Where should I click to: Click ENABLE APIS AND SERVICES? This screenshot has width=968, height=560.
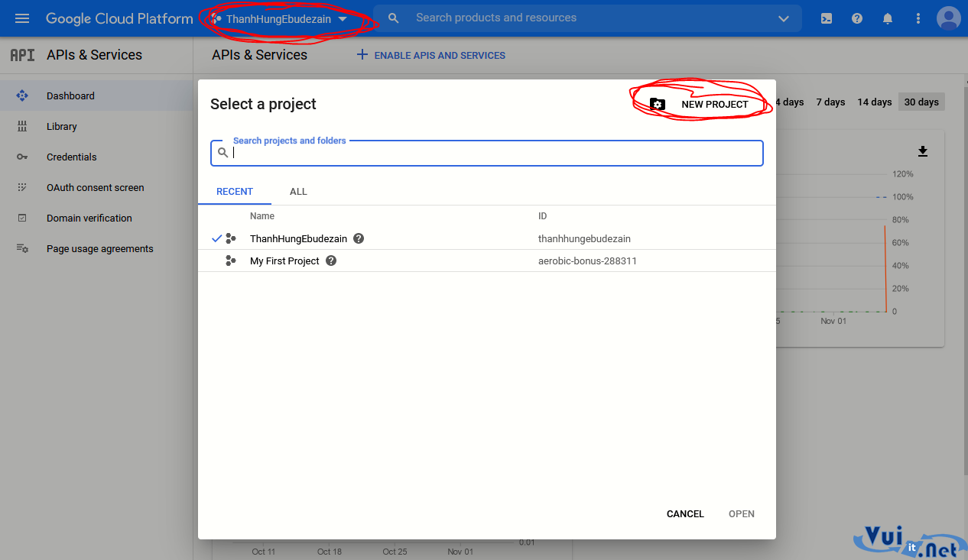(431, 55)
